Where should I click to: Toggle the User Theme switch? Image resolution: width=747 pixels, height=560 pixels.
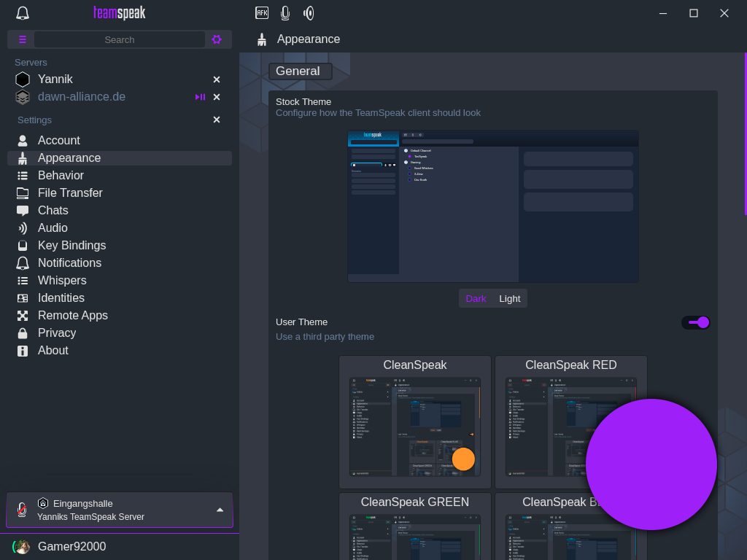(696, 322)
